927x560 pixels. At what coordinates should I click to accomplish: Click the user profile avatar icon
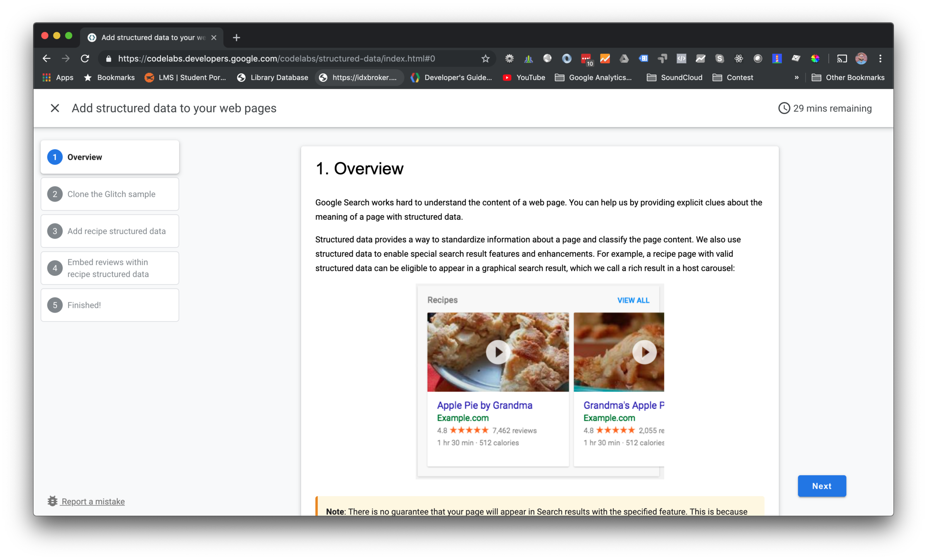click(861, 58)
